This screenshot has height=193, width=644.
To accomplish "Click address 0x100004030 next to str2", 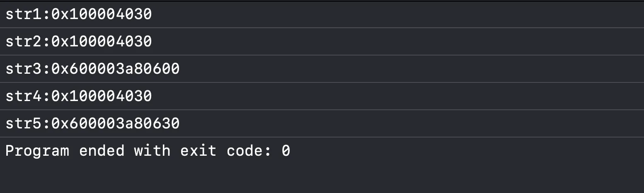I will (102, 41).
